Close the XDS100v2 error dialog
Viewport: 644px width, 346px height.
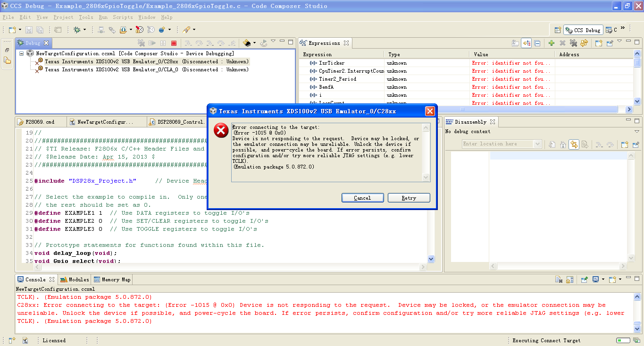(430, 111)
